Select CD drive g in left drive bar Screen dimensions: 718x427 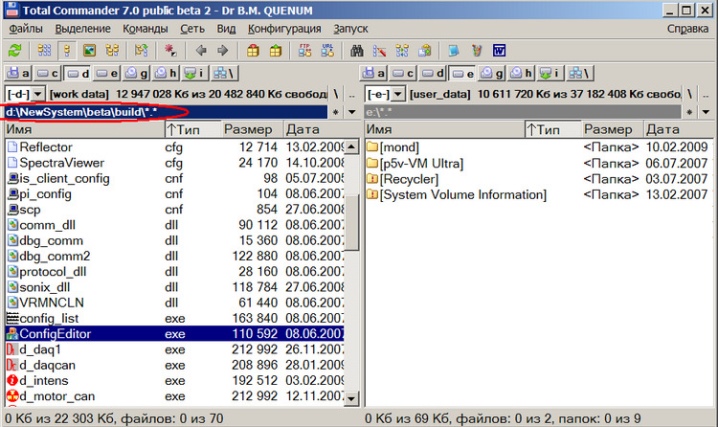tap(137, 73)
